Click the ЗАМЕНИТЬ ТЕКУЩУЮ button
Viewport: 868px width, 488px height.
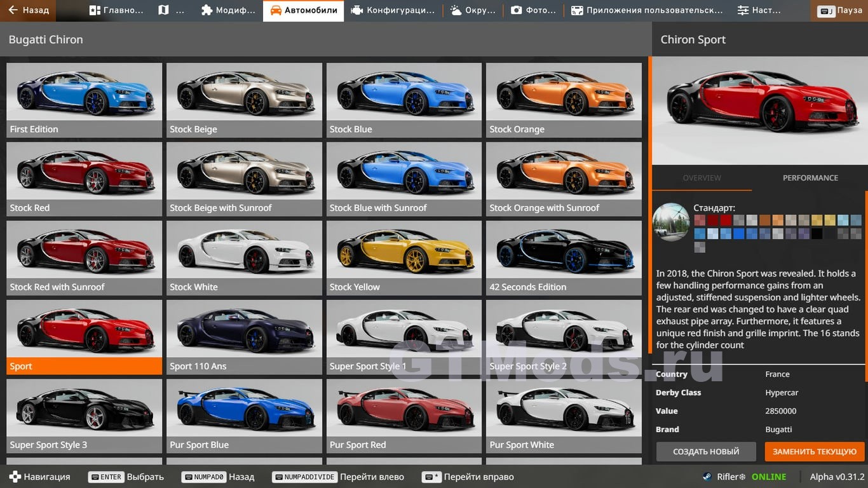click(815, 452)
